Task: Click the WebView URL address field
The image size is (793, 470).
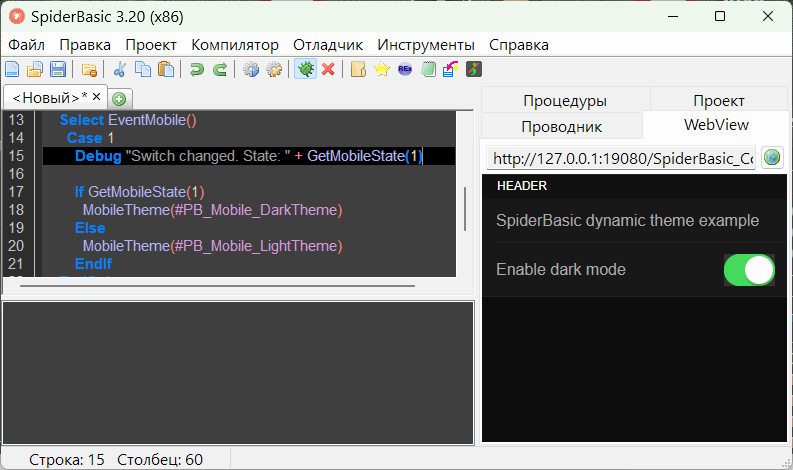Action: point(622,159)
